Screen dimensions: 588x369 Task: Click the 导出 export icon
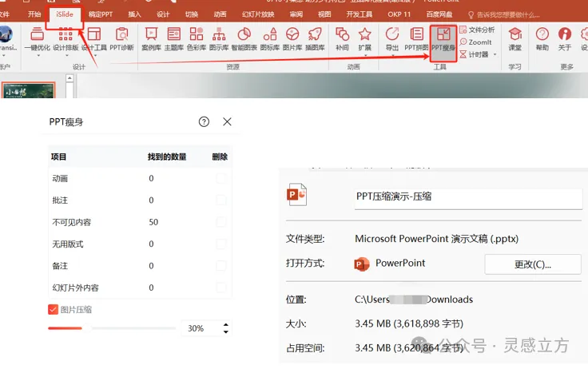coord(392,34)
